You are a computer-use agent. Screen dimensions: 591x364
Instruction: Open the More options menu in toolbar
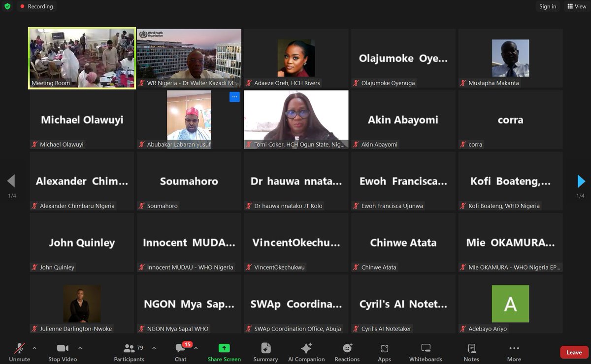pyautogui.click(x=514, y=352)
